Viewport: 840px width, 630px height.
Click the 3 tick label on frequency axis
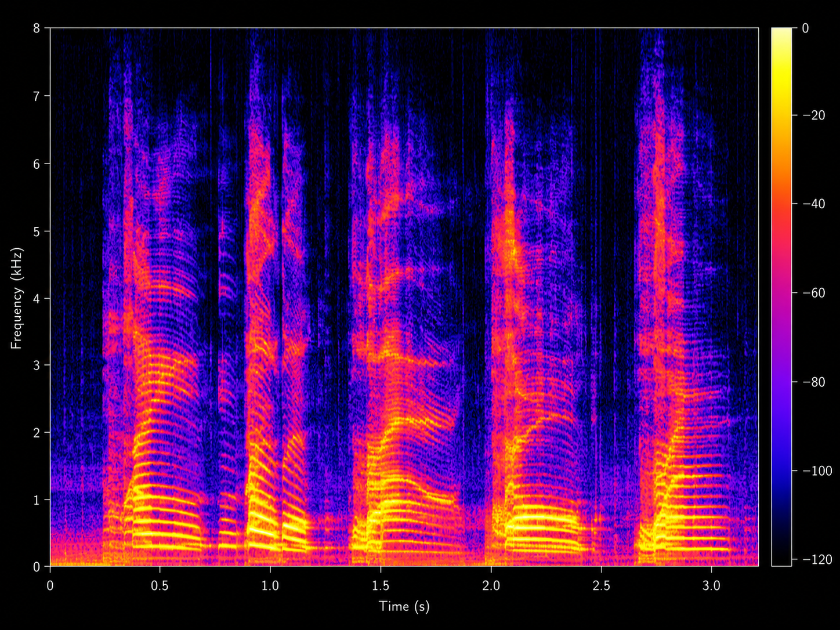pyautogui.click(x=37, y=365)
